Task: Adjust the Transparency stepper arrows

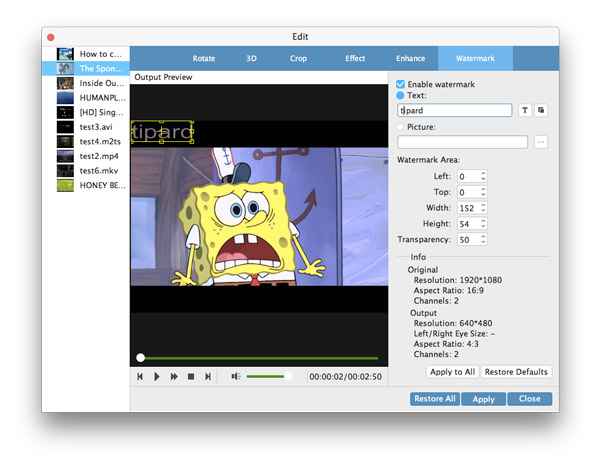Action: click(x=483, y=239)
